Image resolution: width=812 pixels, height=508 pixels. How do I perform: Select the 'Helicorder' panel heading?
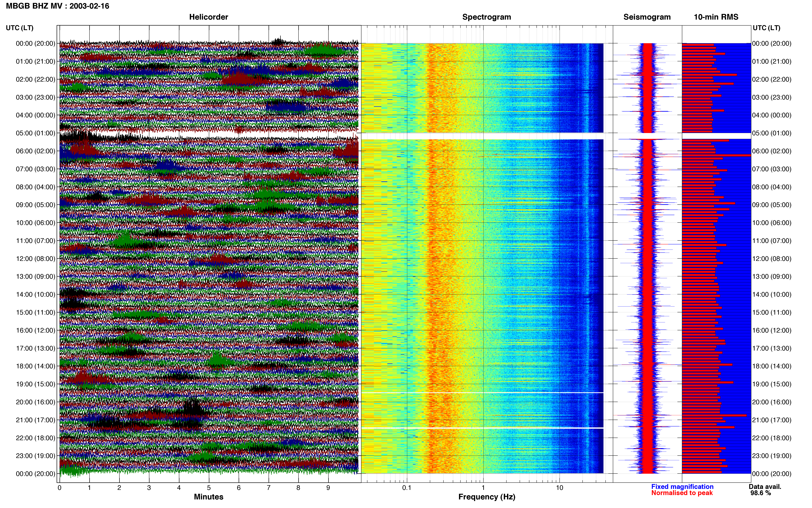[209, 17]
